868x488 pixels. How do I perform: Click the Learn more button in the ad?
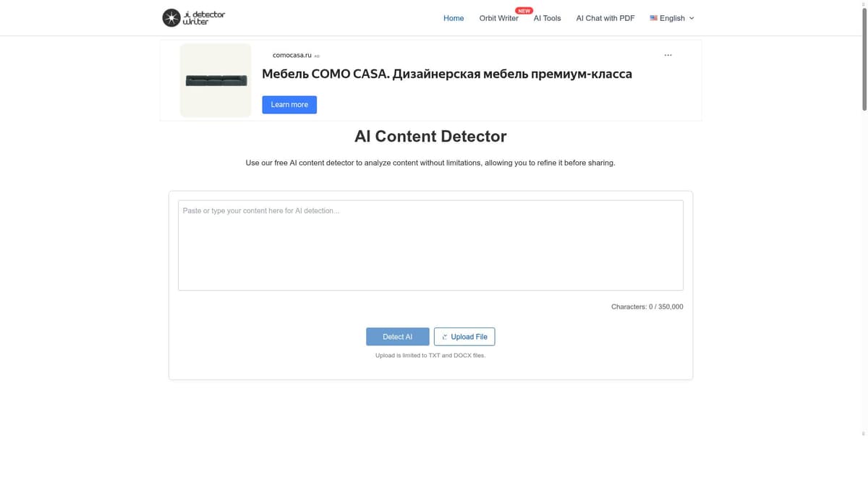pyautogui.click(x=289, y=104)
